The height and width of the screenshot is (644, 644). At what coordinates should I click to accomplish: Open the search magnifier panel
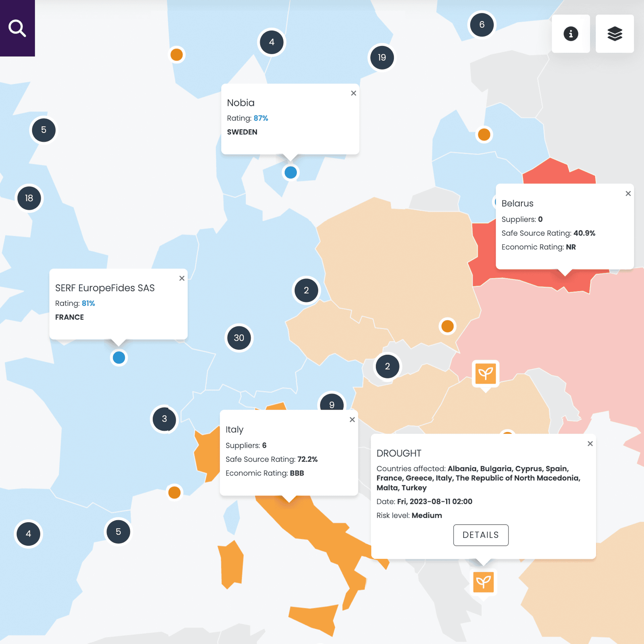17,28
